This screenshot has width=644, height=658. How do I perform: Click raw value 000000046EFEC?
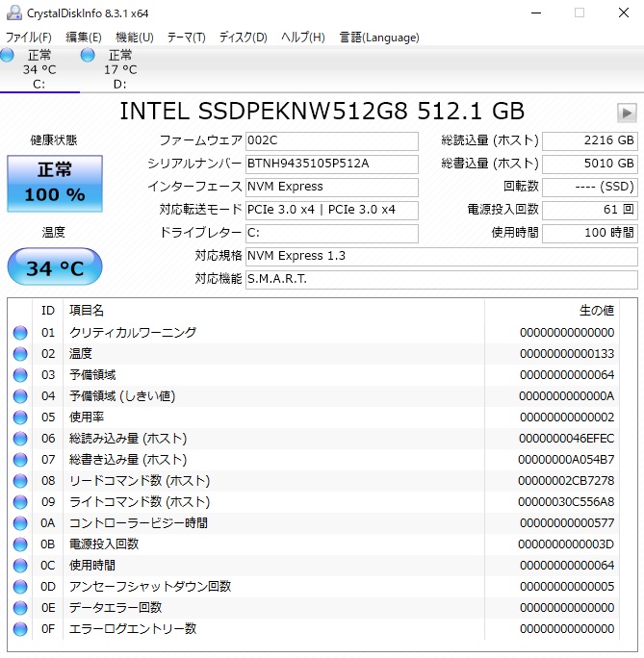[x=567, y=439]
